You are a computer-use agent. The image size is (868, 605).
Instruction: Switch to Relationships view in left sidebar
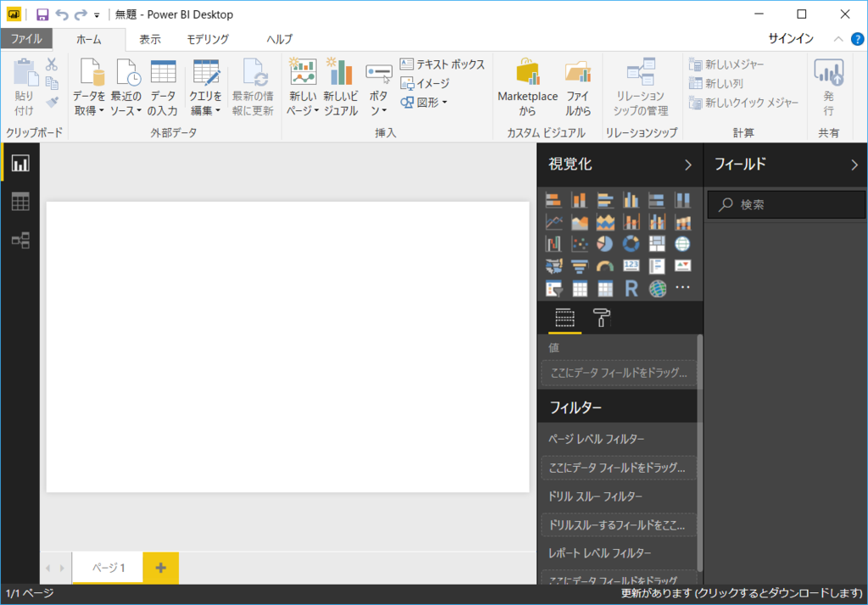click(20, 241)
